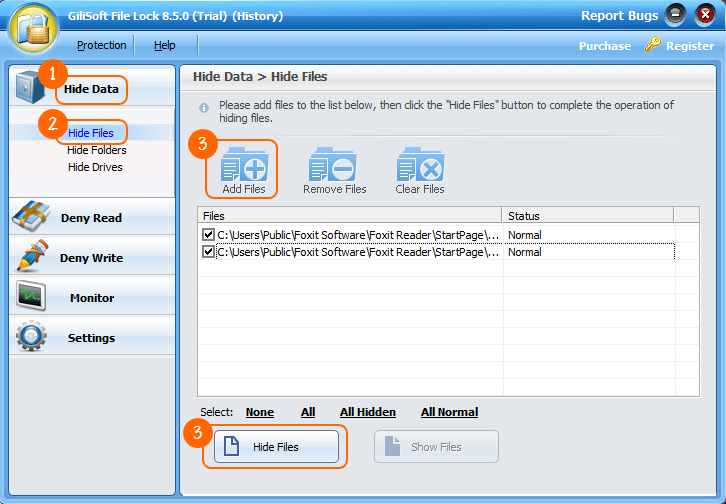
Task: Select the first Foxit Reader file path
Action: (358, 235)
